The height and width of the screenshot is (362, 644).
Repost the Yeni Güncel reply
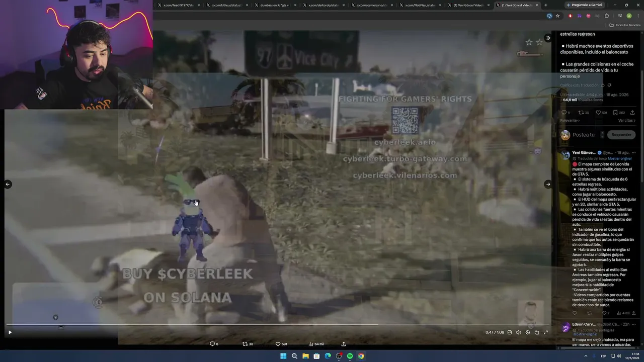point(590,313)
